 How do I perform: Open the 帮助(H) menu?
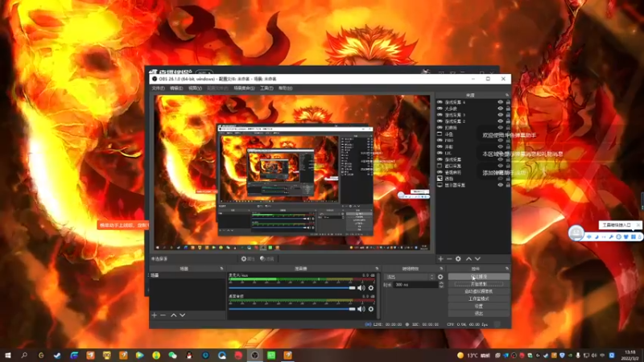coord(286,88)
